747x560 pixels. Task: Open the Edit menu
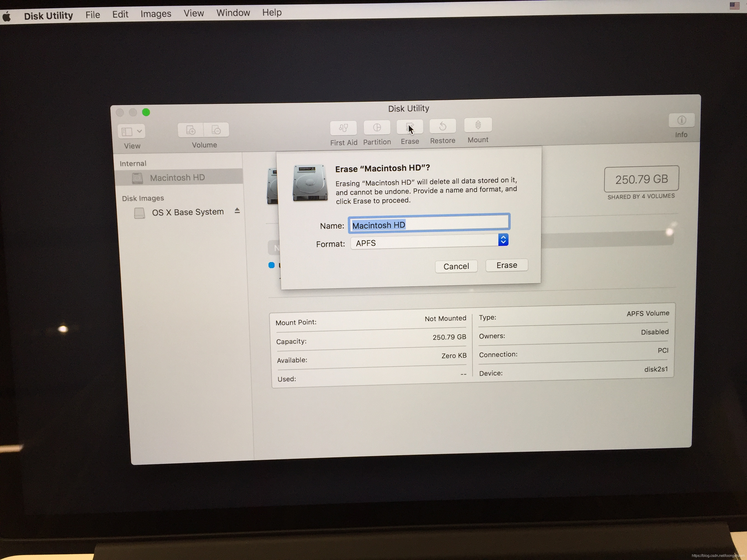tap(120, 14)
